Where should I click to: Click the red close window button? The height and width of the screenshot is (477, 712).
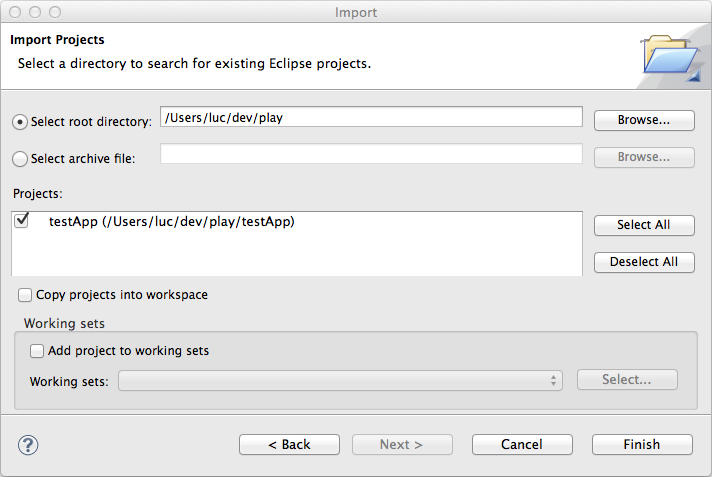click(16, 12)
